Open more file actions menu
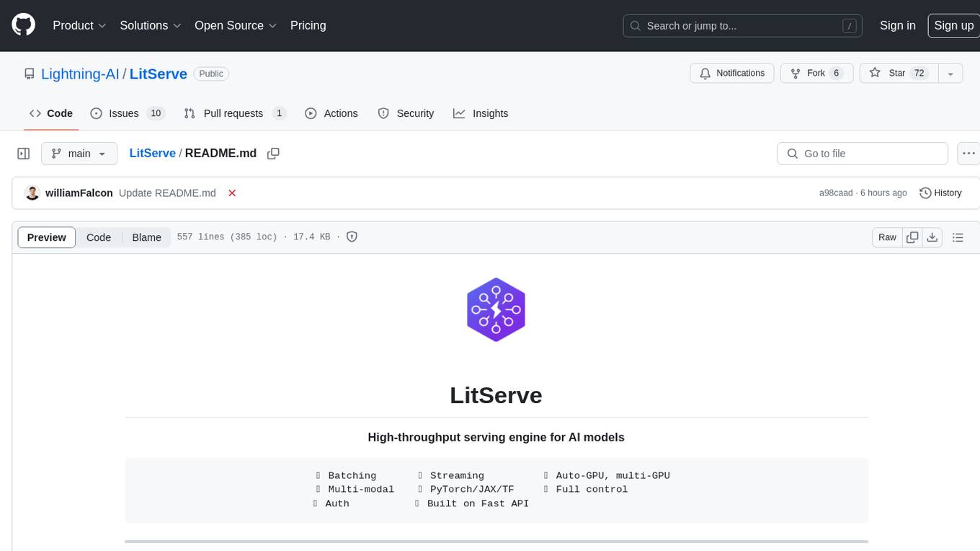Screen dimensions: 980x551 point(968,154)
